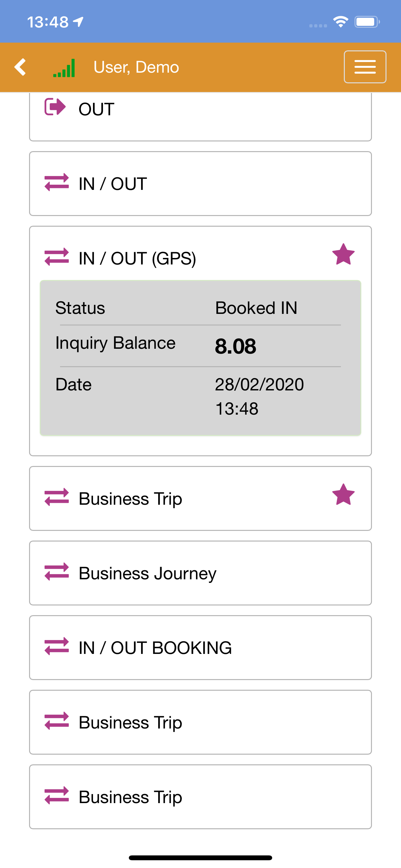Screen dimensions: 401x868
Task: Open the hamburger menu
Action: click(x=365, y=67)
